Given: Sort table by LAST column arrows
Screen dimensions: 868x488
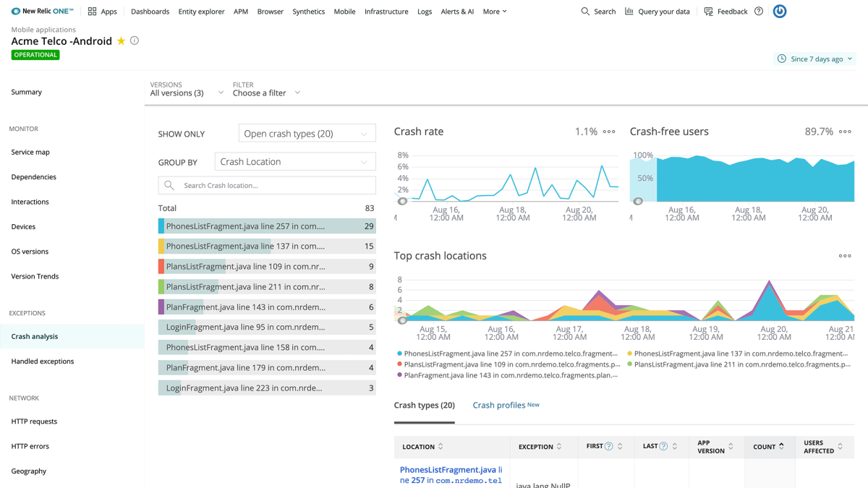Looking at the screenshot, I should [675, 447].
